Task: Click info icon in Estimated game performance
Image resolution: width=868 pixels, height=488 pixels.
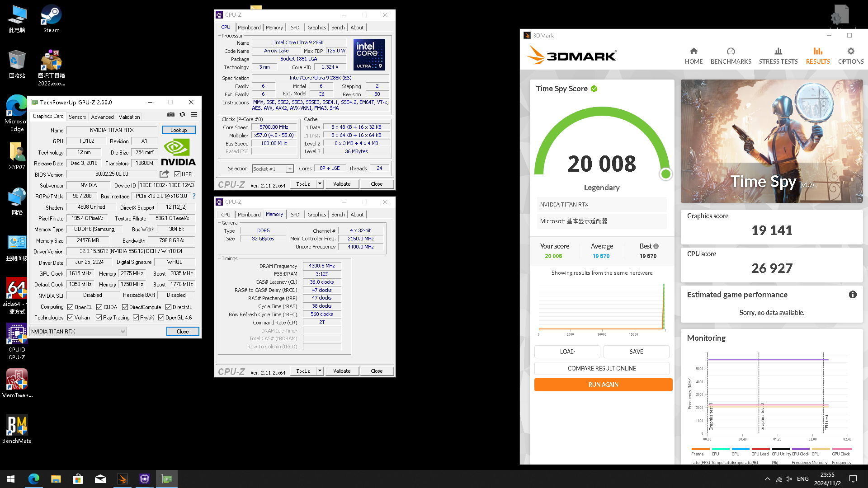Action: (x=853, y=295)
